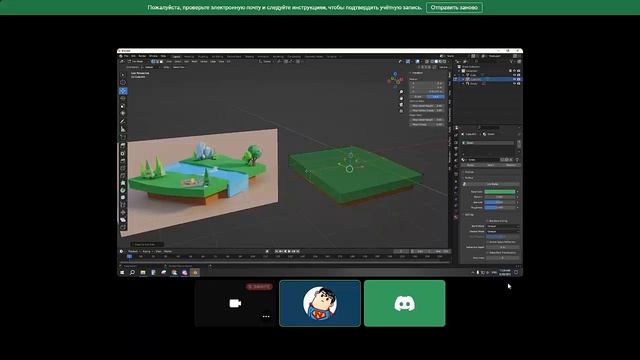Image resolution: width=640 pixels, height=360 pixels.
Task: Open the Mesh menu in viewport header
Action: coord(195,62)
